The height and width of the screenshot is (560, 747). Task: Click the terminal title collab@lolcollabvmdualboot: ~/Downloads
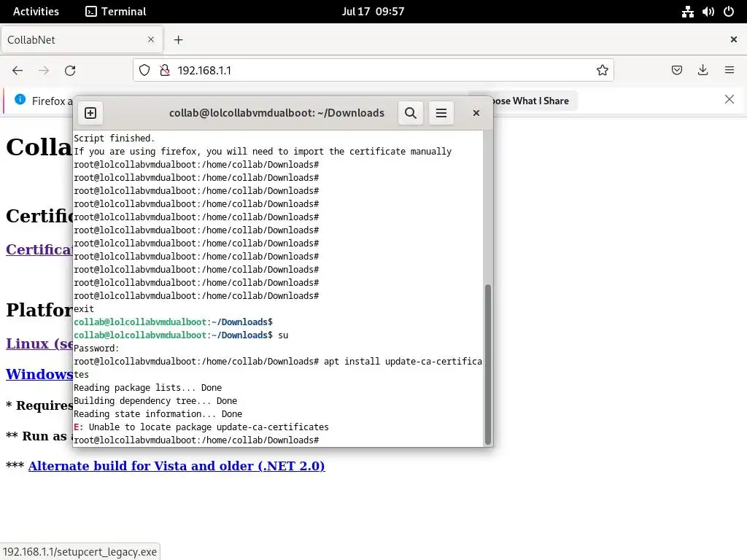(x=276, y=113)
